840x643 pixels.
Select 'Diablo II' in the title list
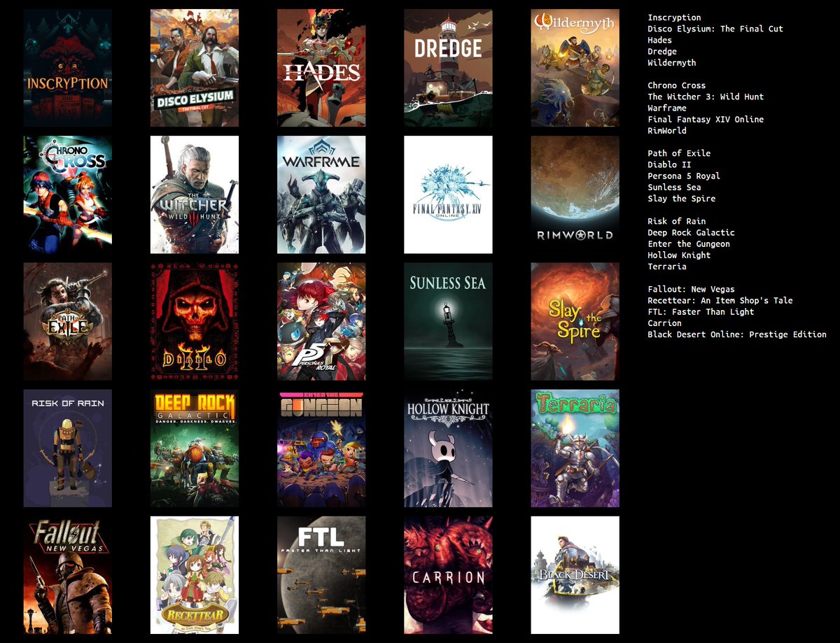pos(669,164)
